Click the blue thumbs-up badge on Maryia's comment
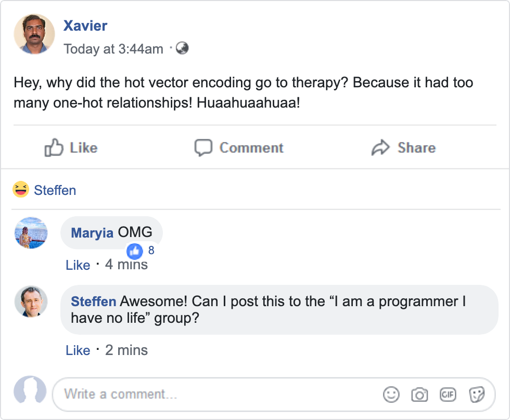The height and width of the screenshot is (420, 510). [x=135, y=252]
